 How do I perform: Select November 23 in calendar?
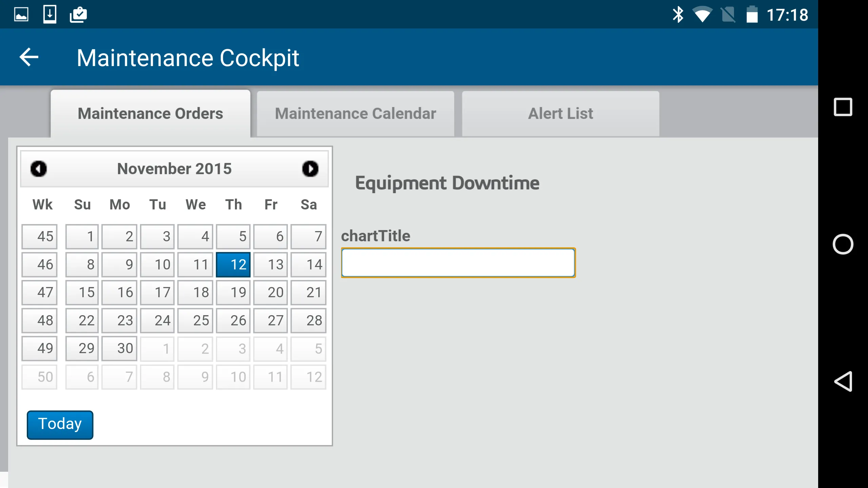point(119,321)
